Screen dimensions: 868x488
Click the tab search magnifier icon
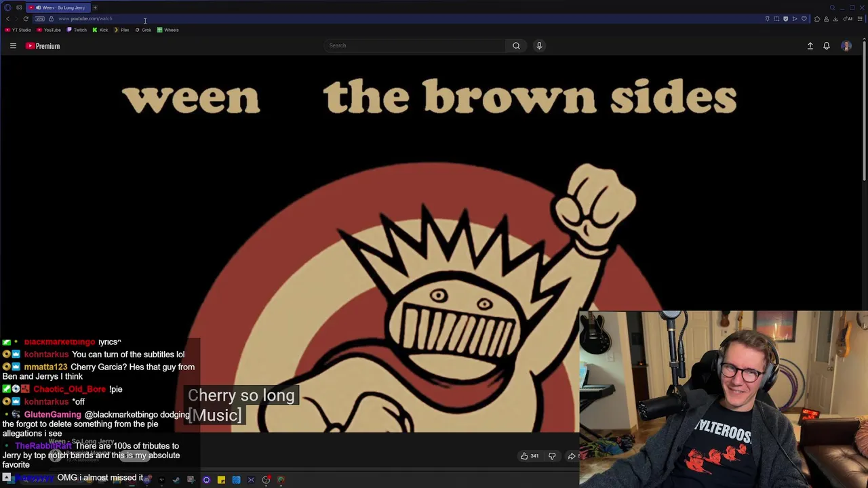[x=832, y=7]
